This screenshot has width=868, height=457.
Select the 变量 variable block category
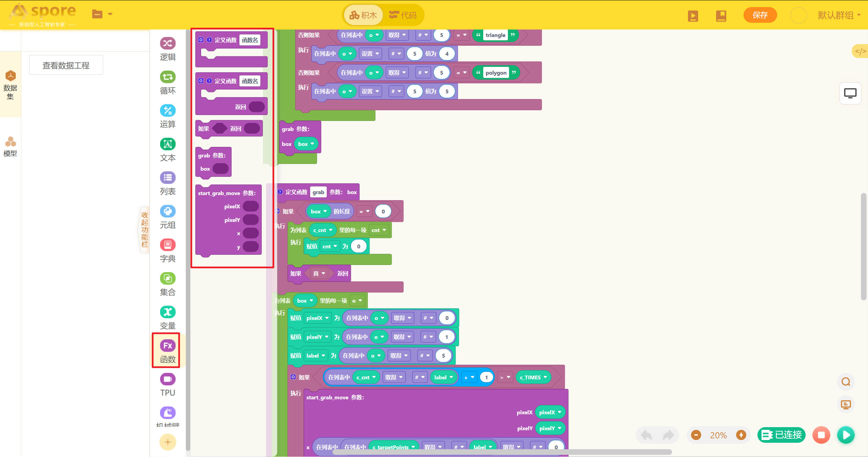pyautogui.click(x=167, y=318)
